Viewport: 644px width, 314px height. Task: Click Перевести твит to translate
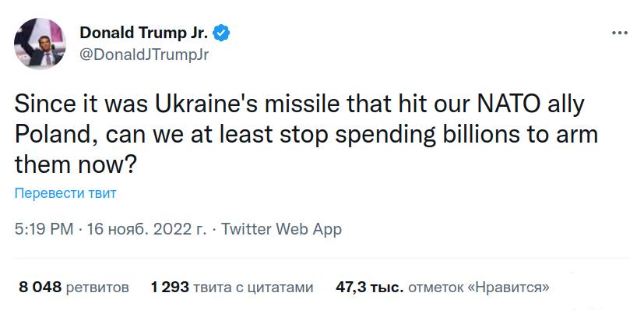point(65,193)
